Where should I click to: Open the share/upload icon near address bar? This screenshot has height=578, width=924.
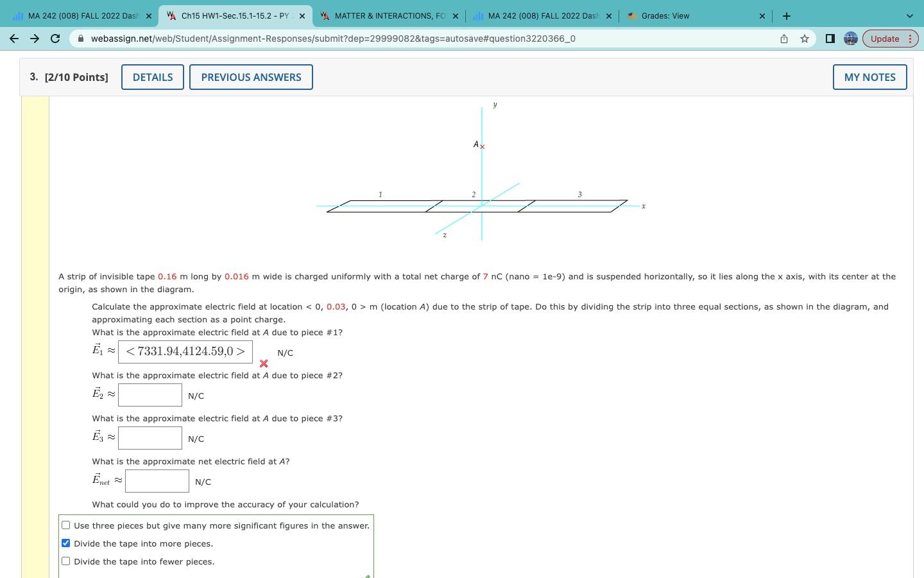pos(783,39)
